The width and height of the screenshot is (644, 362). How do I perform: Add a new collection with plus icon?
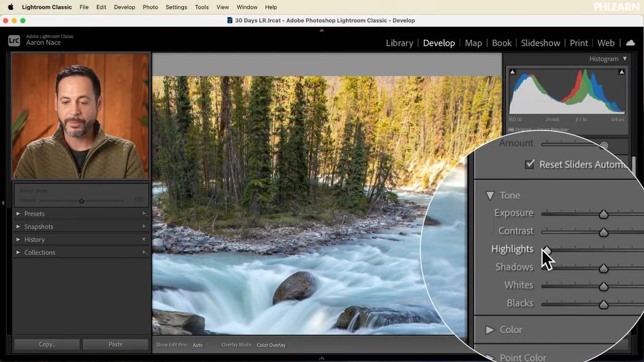tap(144, 252)
